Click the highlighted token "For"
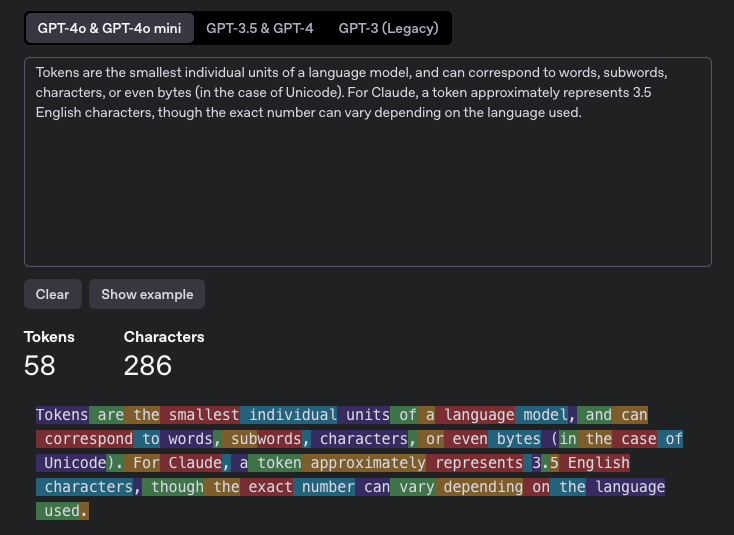Screen dimensions: 734x535 click(142, 462)
